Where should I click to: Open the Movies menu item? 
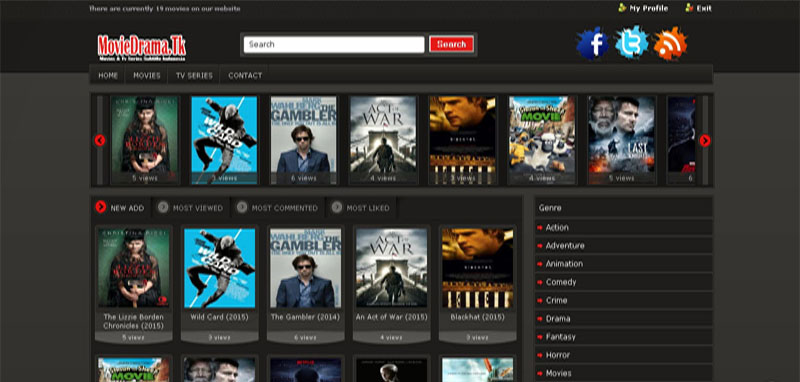pos(147,75)
